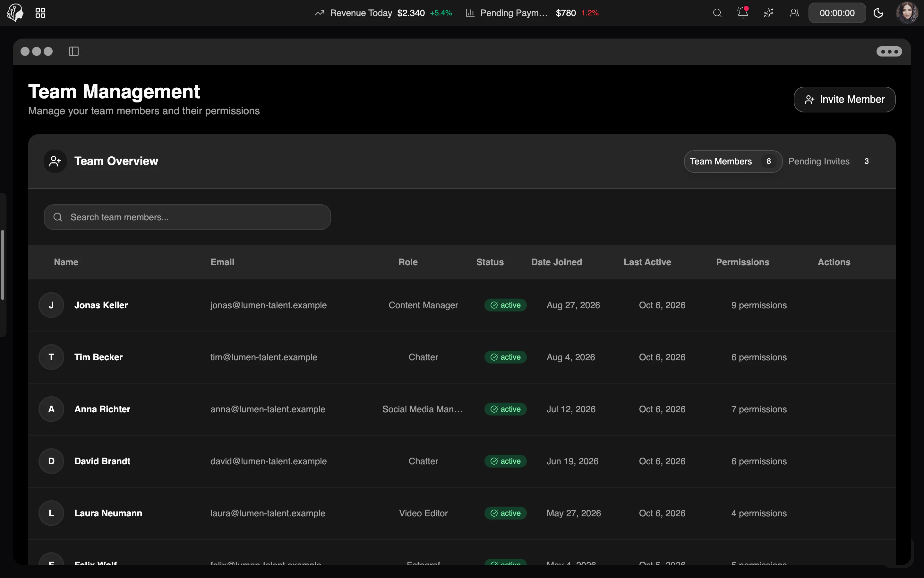This screenshot has height=578, width=924.
Task: Click the Date Joined column header
Action: pyautogui.click(x=556, y=262)
